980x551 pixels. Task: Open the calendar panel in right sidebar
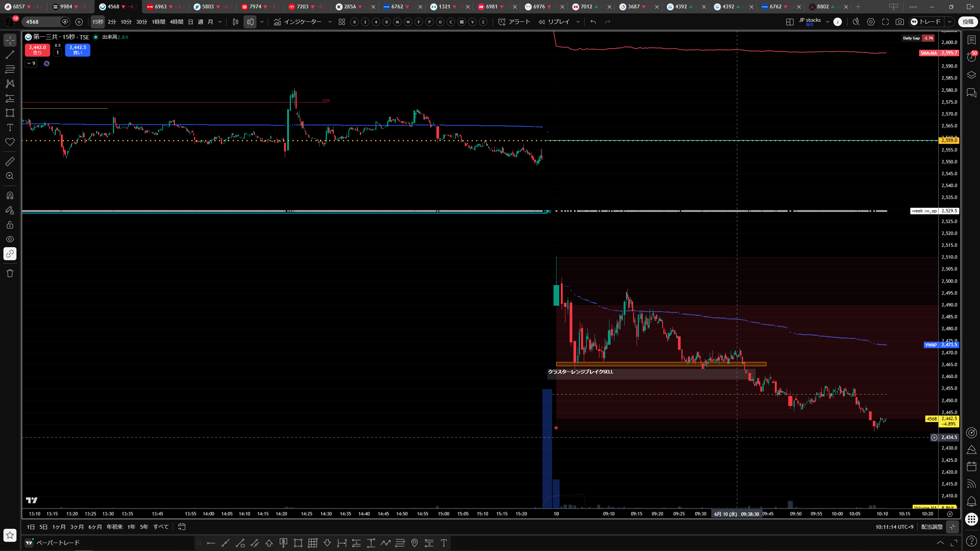click(x=971, y=466)
